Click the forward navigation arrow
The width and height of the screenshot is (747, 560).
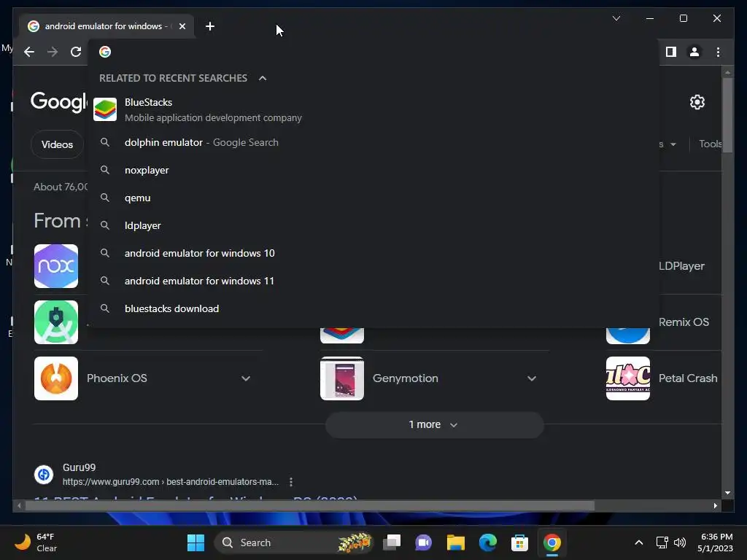53,52
